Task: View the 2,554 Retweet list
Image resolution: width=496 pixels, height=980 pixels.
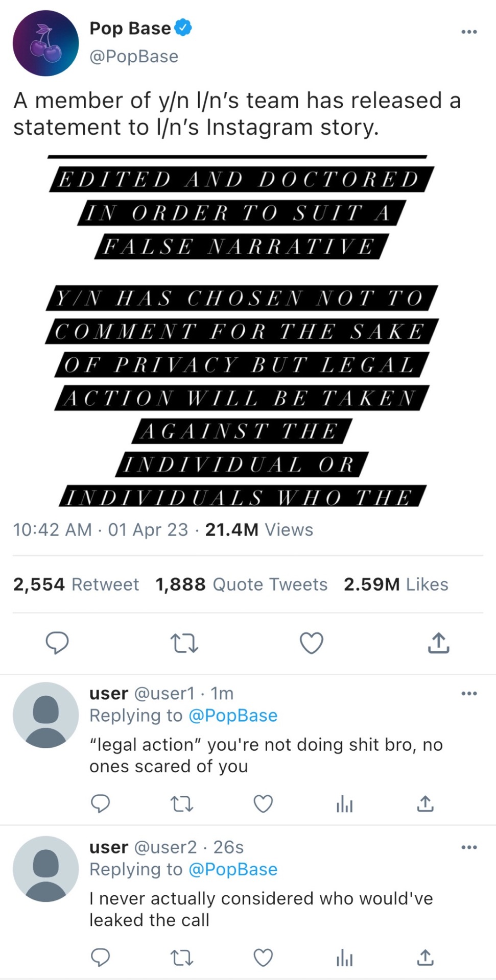Action: pyautogui.click(x=76, y=584)
